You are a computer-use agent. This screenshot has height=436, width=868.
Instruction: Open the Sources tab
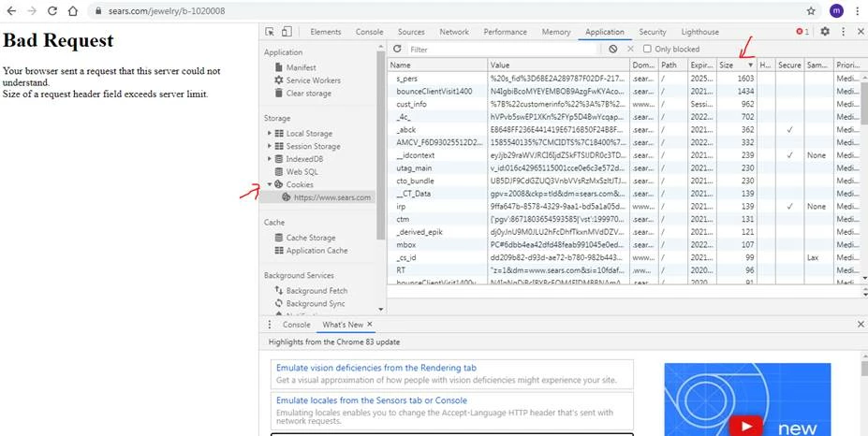pyautogui.click(x=411, y=32)
